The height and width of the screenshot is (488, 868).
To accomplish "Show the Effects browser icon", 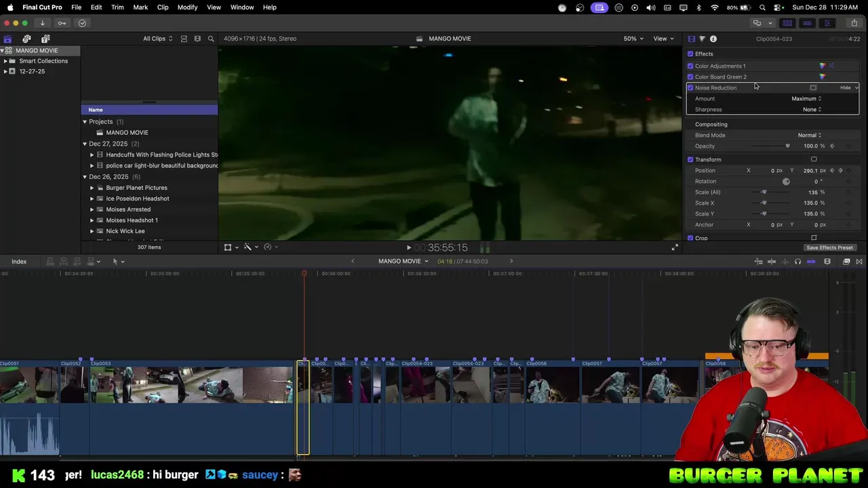I will (x=846, y=262).
